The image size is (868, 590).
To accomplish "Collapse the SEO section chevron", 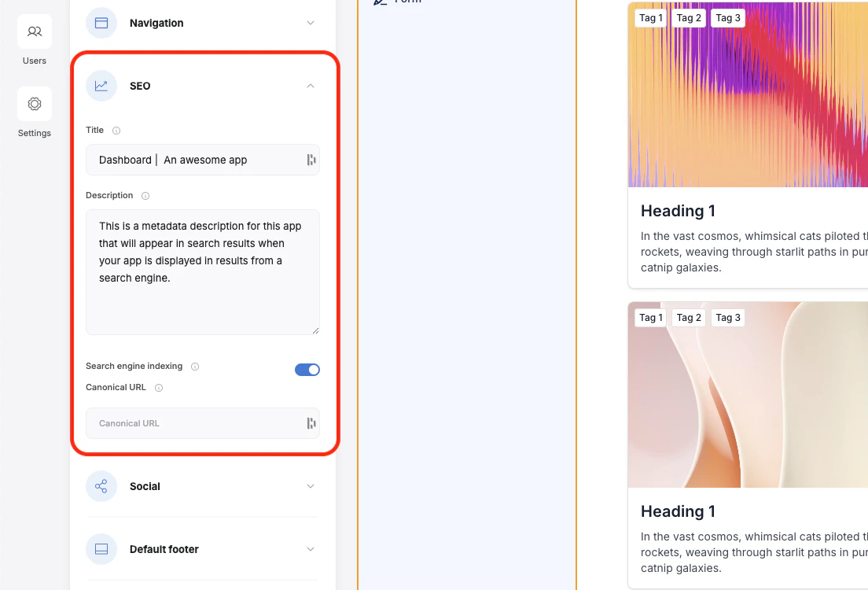I will pyautogui.click(x=311, y=86).
